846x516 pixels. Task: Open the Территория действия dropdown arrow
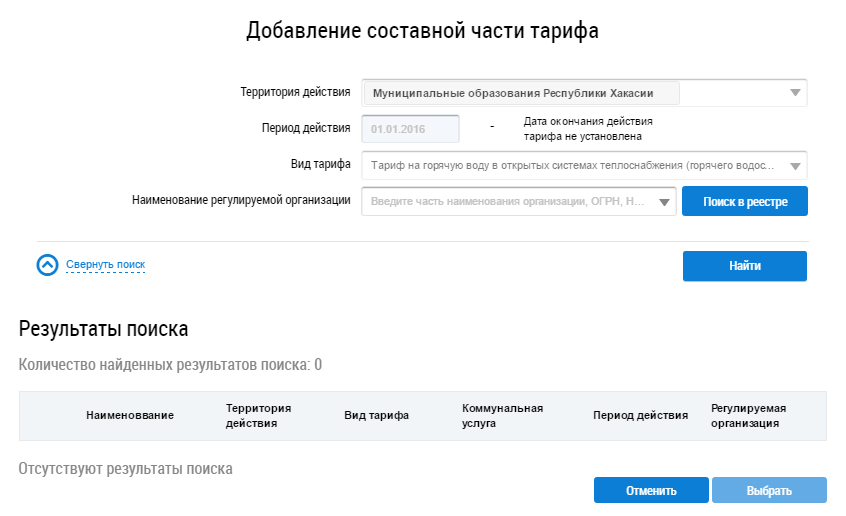[795, 93]
